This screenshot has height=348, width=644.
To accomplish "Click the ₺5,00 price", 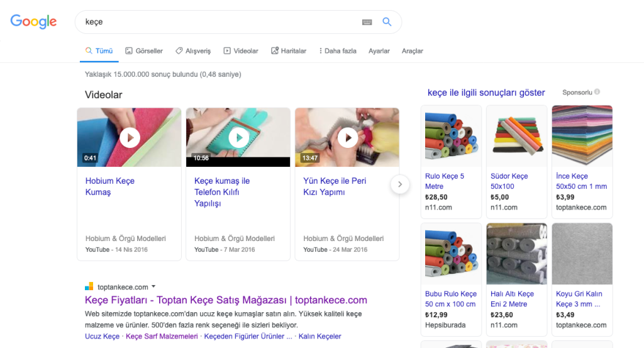I will click(499, 197).
